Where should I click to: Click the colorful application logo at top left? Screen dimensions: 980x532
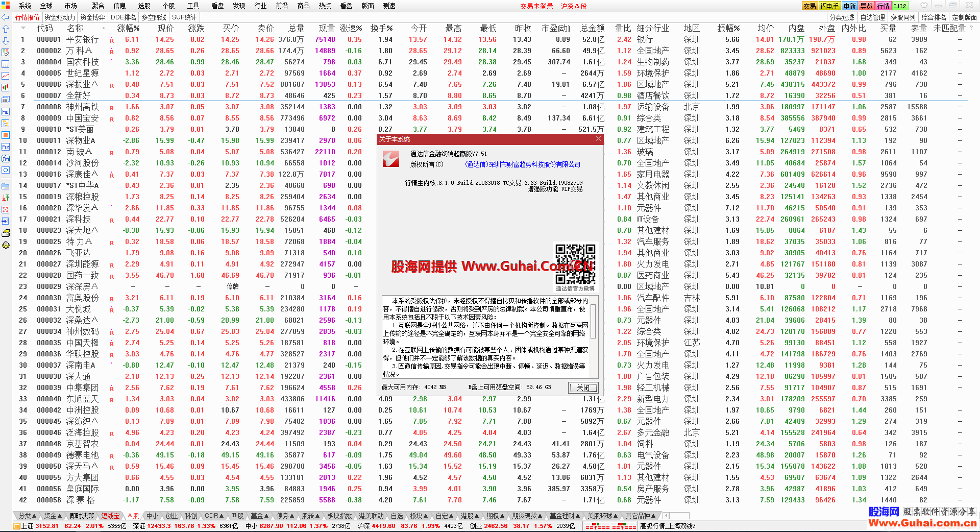[x=5, y=6]
